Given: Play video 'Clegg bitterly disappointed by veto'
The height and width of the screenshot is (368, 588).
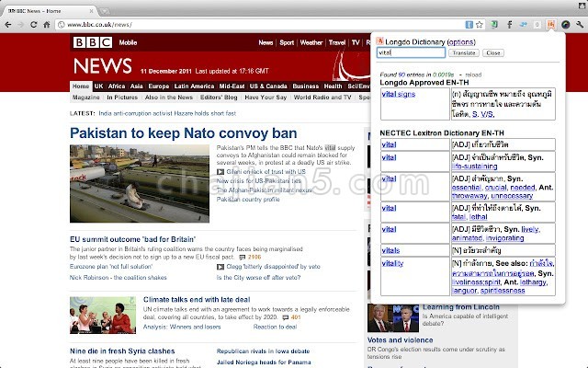Looking at the screenshot, I should click(220, 267).
